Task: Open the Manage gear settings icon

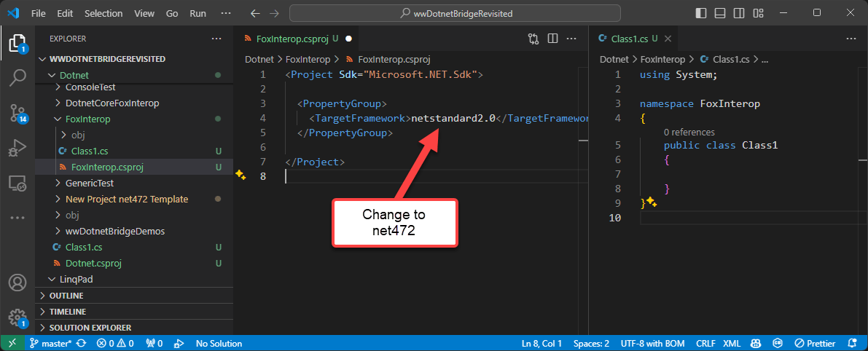Action: tap(17, 318)
